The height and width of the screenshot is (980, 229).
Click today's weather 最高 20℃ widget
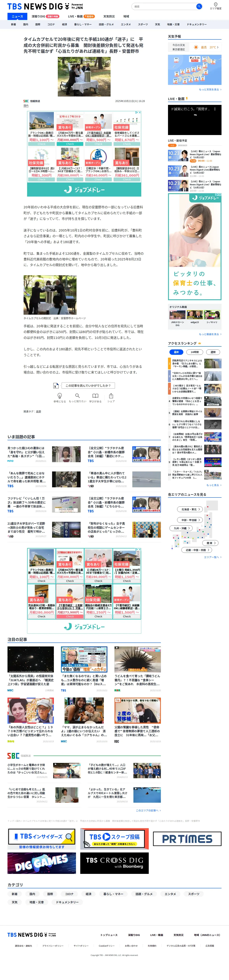tap(195, 47)
